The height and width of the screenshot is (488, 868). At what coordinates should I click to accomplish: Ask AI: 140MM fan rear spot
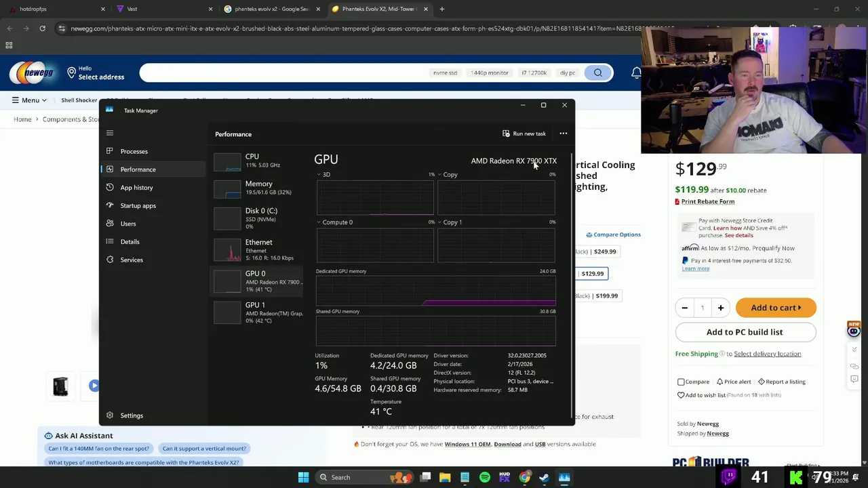point(98,449)
